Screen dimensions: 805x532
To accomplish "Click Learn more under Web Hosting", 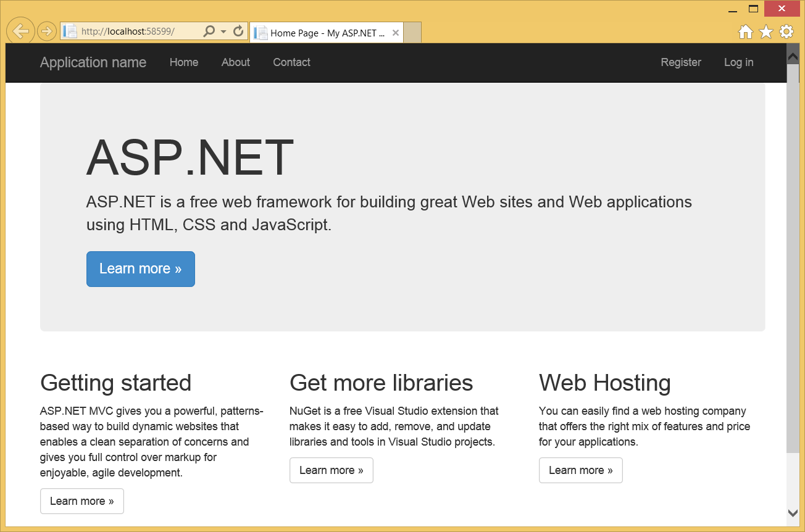I will [581, 470].
